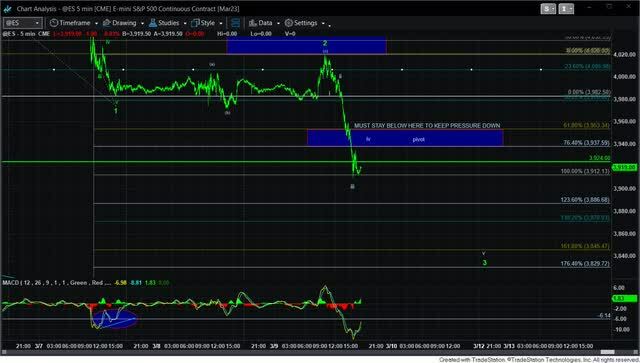Screen dimensions: 640x363
Task: Click the TradeStation logo in title bar
Action: (7, 9)
